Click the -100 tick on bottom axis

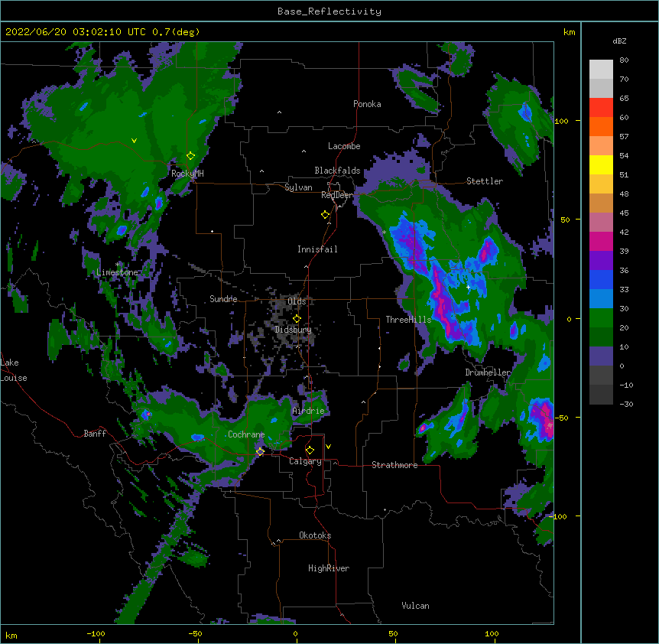[x=96, y=633]
